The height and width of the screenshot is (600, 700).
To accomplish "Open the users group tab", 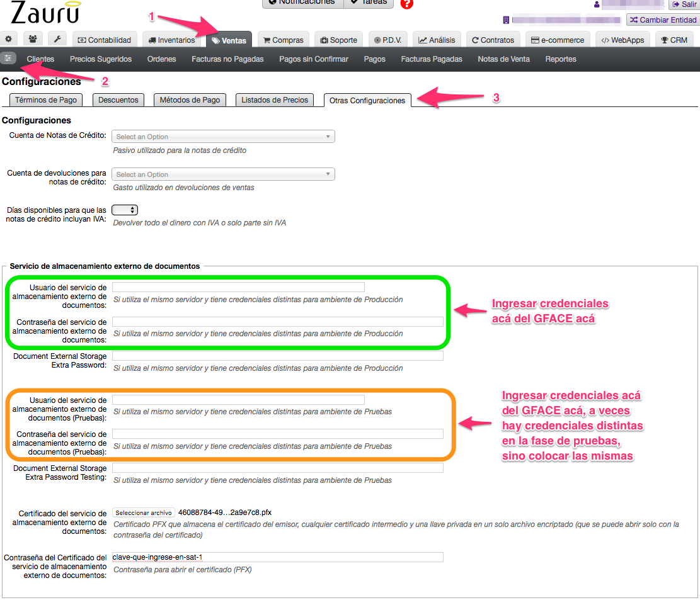I will click(x=33, y=39).
